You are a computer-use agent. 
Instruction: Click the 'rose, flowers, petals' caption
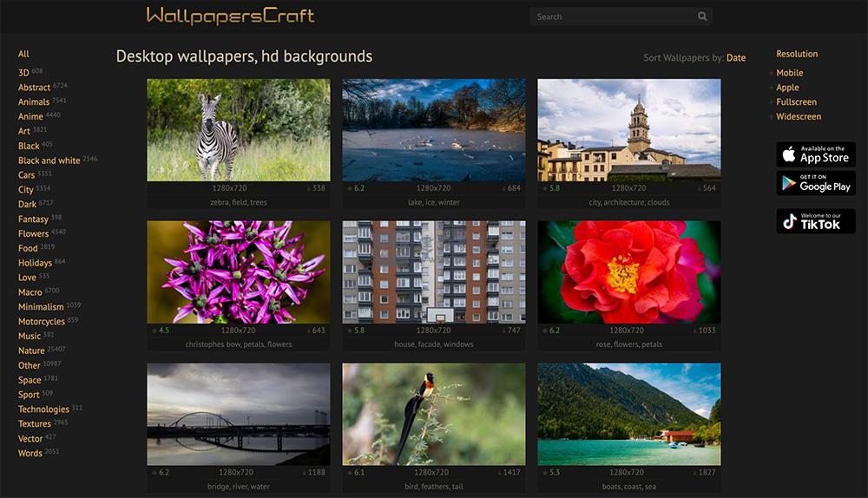(628, 344)
